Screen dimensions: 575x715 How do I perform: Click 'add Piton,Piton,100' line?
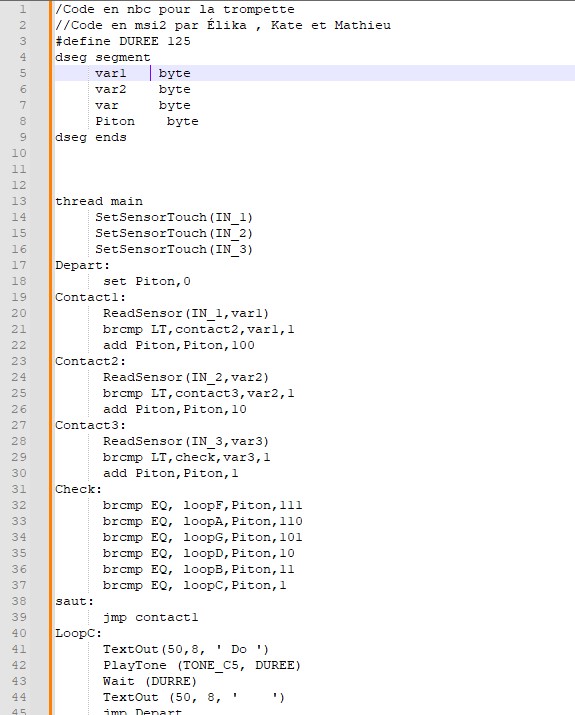[178, 345]
